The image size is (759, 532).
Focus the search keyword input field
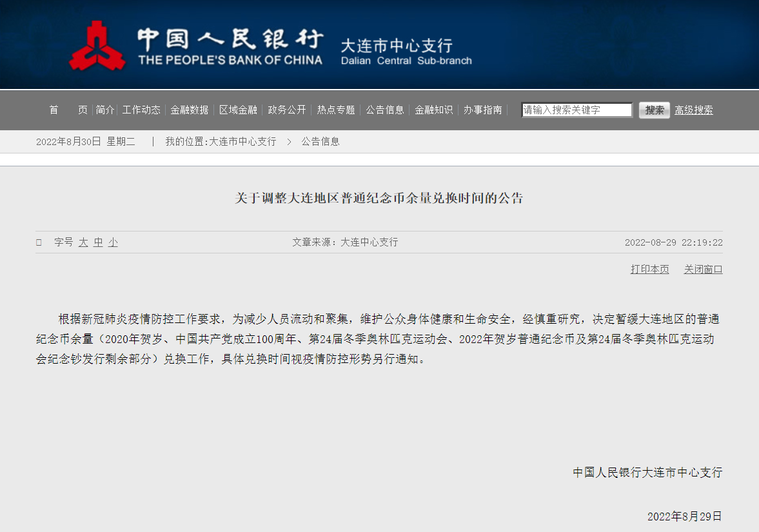(x=577, y=110)
